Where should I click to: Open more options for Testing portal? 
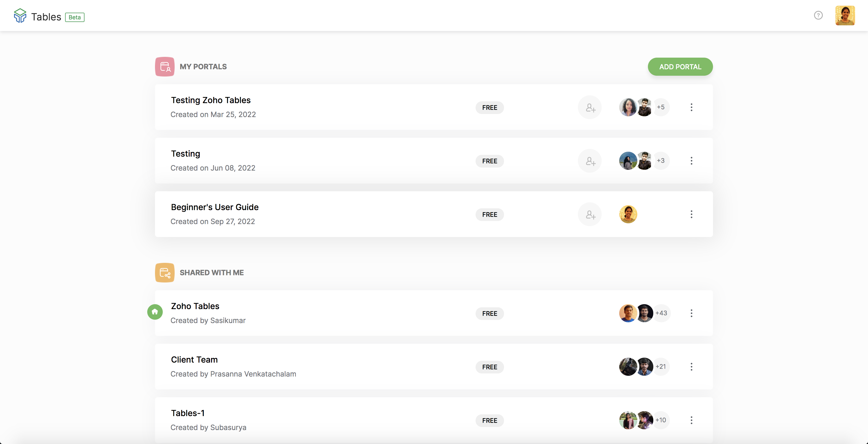tap(692, 161)
